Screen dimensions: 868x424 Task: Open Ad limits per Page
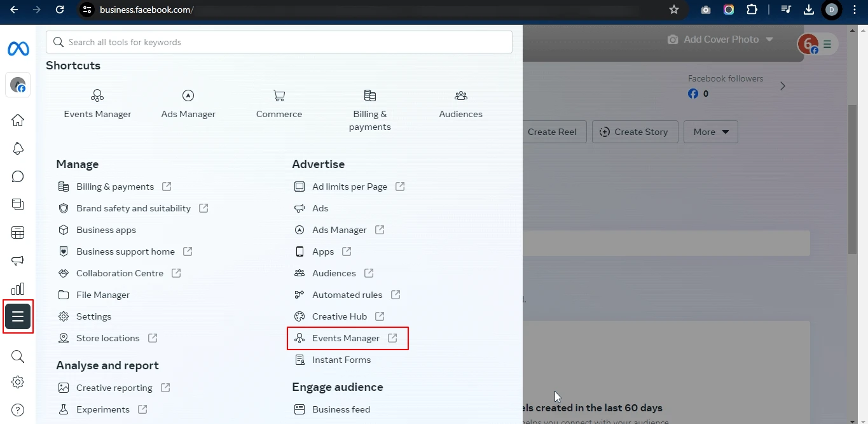(x=349, y=187)
